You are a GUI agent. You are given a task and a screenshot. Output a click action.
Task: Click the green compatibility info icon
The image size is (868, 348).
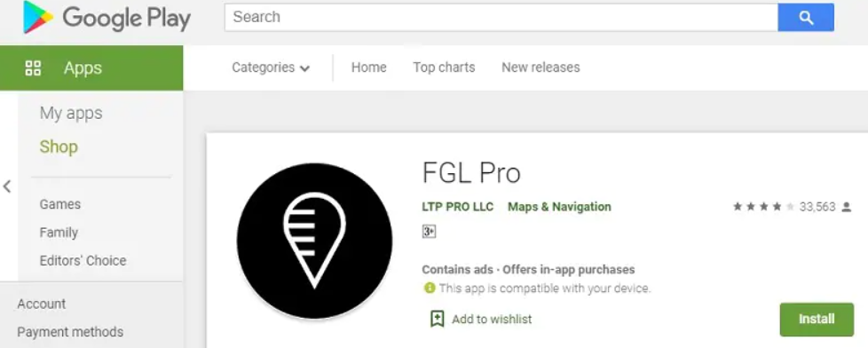(430, 289)
